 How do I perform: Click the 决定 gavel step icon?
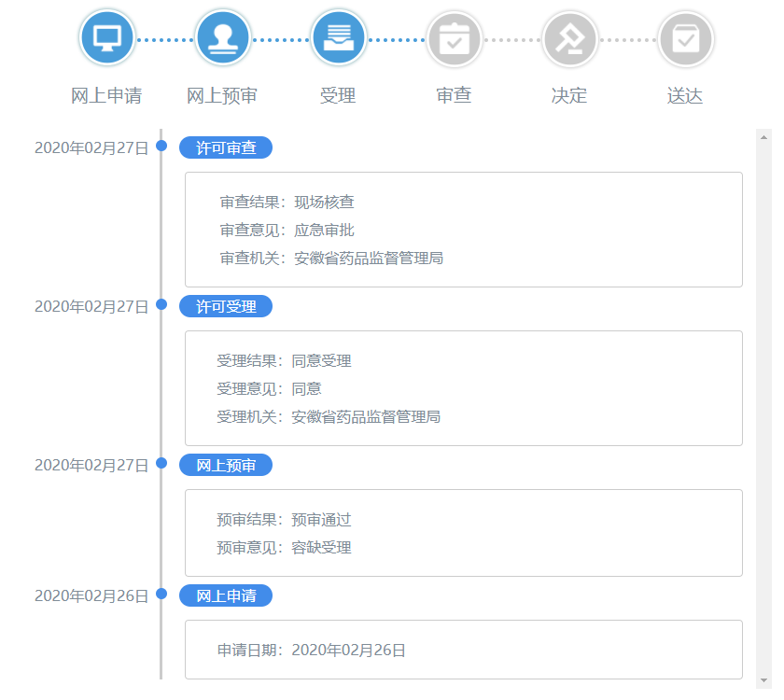pos(569,38)
